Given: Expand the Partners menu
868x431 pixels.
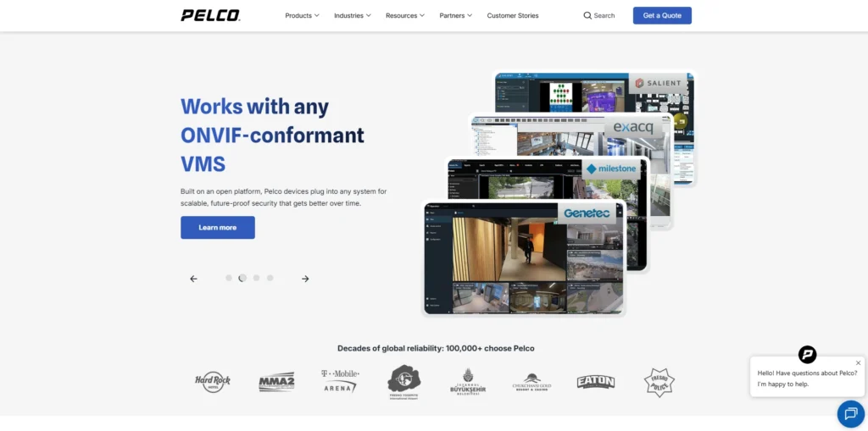Looking at the screenshot, I should [x=455, y=15].
